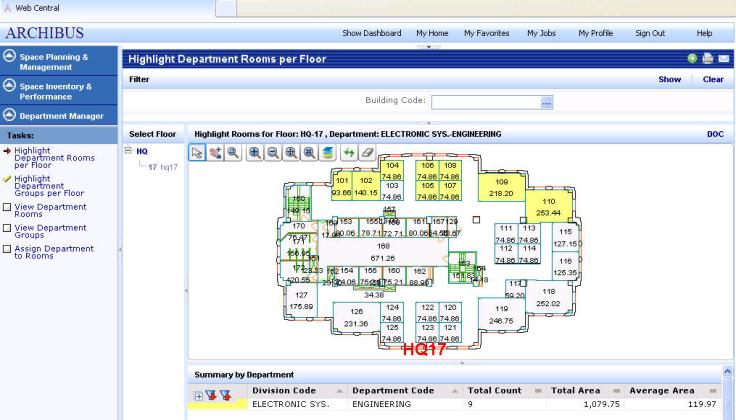Expand the Summary grid plus box icon
This screenshot has width=736, height=420.
point(198,397)
